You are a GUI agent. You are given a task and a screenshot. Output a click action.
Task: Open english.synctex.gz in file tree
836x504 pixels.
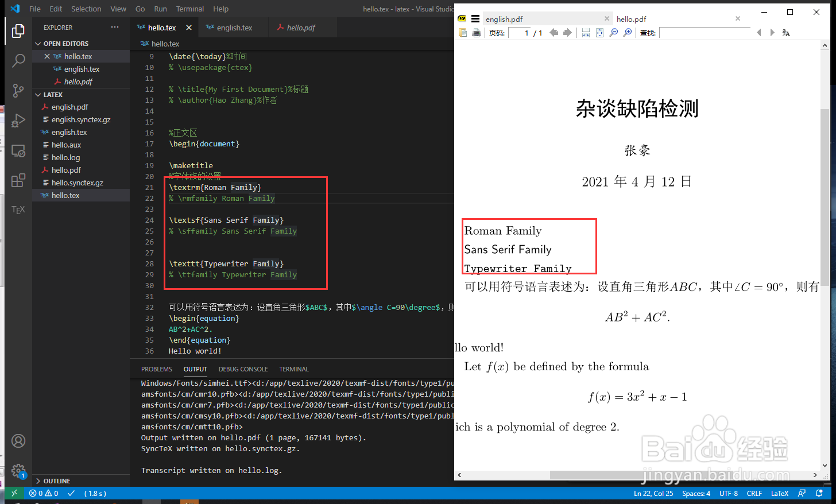(81, 119)
